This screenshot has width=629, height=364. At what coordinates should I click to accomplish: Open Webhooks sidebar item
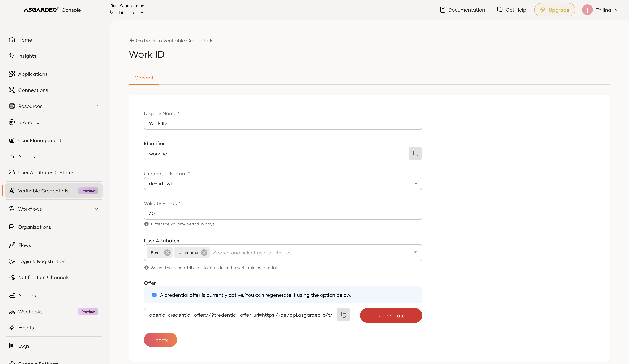click(x=30, y=311)
